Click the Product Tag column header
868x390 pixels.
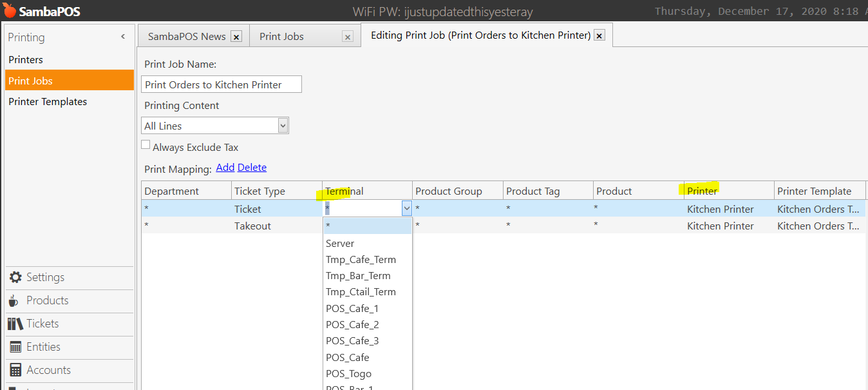point(548,191)
